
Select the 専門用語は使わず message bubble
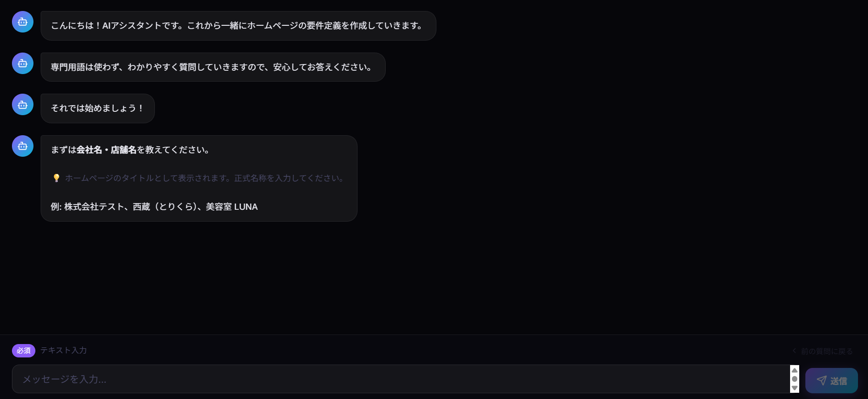212,67
